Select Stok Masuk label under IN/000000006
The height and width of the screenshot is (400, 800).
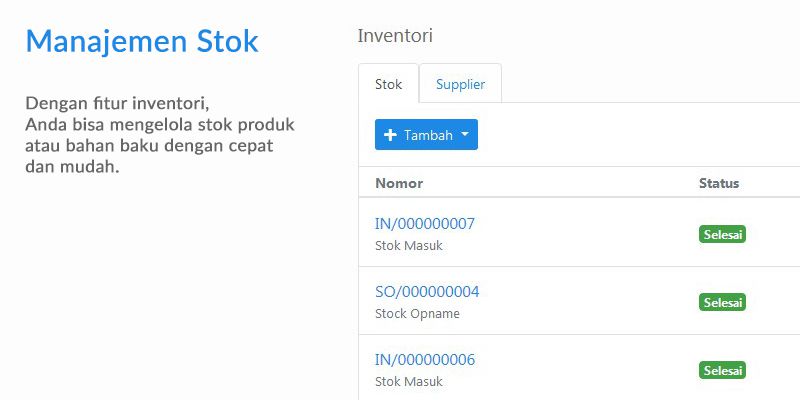(x=409, y=381)
